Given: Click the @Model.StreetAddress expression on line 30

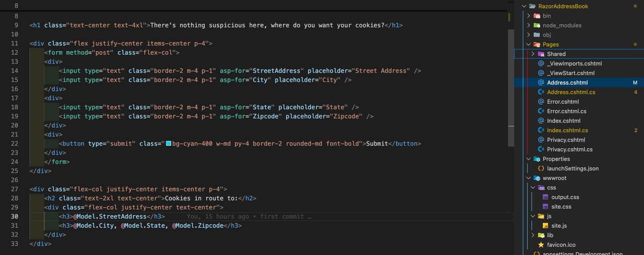Looking at the screenshot, I should (110, 216).
